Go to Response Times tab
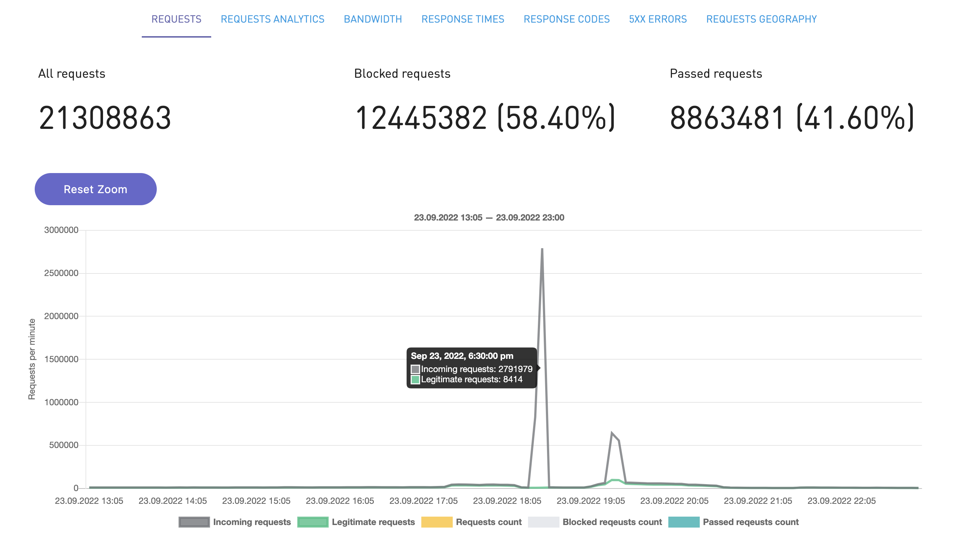 coord(463,19)
